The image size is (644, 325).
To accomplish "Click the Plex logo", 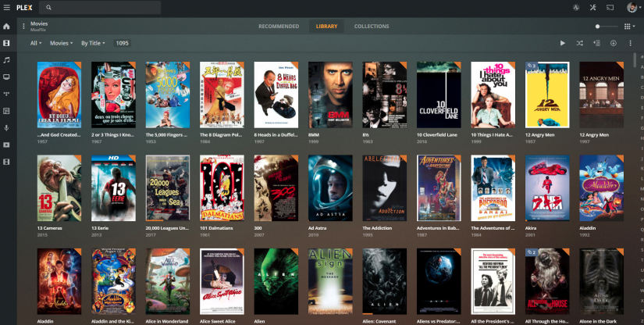I will pyautogui.click(x=24, y=7).
